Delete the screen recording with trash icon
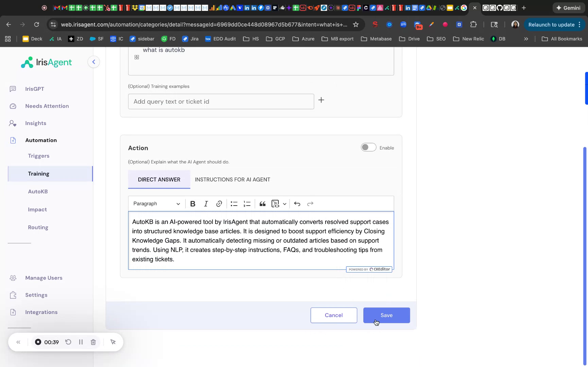This screenshot has width=588, height=367. [93, 342]
